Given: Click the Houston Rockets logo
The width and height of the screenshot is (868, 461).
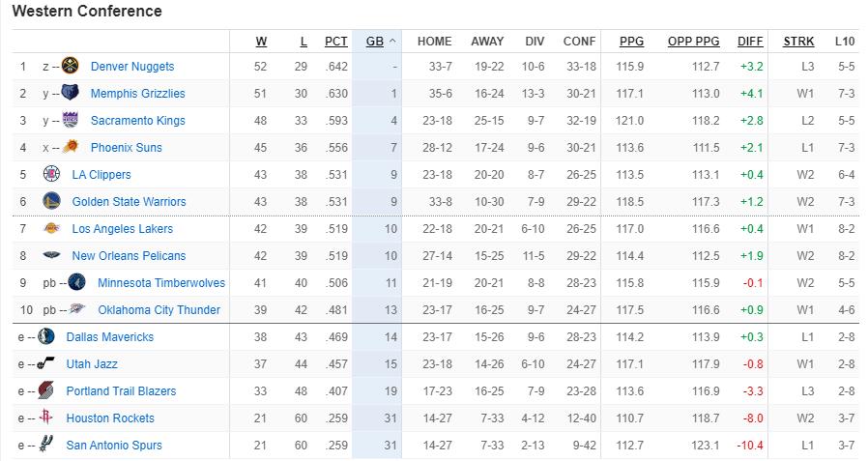Looking at the screenshot, I should 46,418.
